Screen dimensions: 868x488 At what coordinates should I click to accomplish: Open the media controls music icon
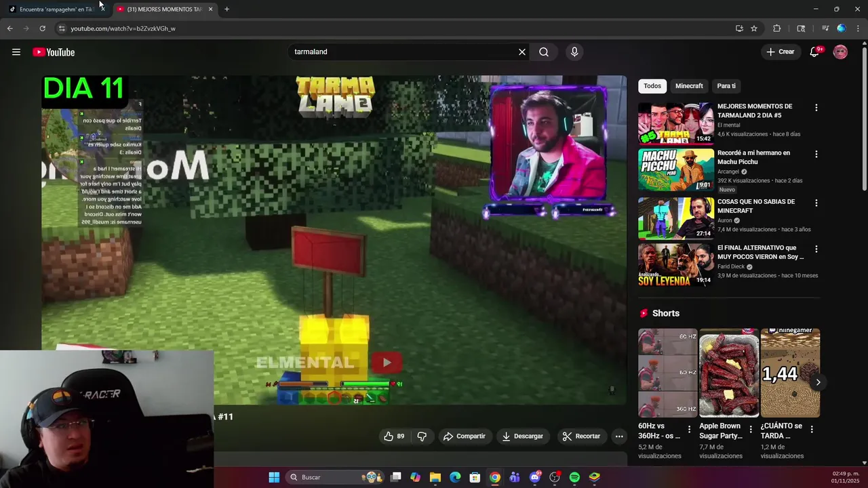[825, 28]
